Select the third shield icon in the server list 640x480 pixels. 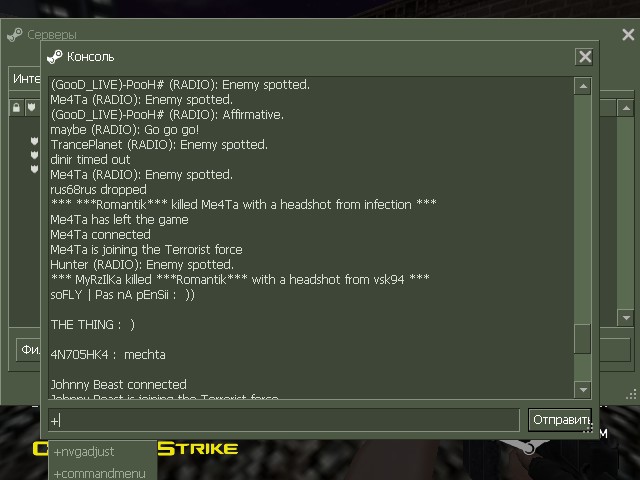pyautogui.click(x=34, y=169)
